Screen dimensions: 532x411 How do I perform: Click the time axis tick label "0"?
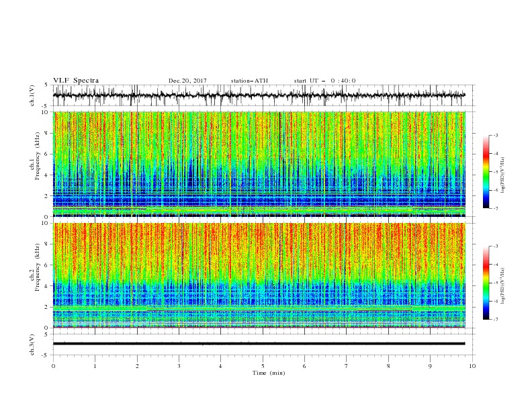coord(53,366)
